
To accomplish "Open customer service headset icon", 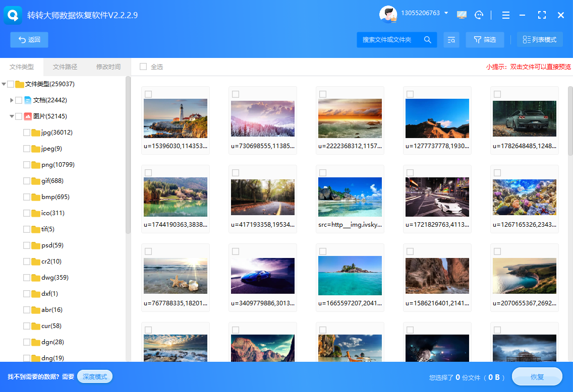I will coord(479,15).
